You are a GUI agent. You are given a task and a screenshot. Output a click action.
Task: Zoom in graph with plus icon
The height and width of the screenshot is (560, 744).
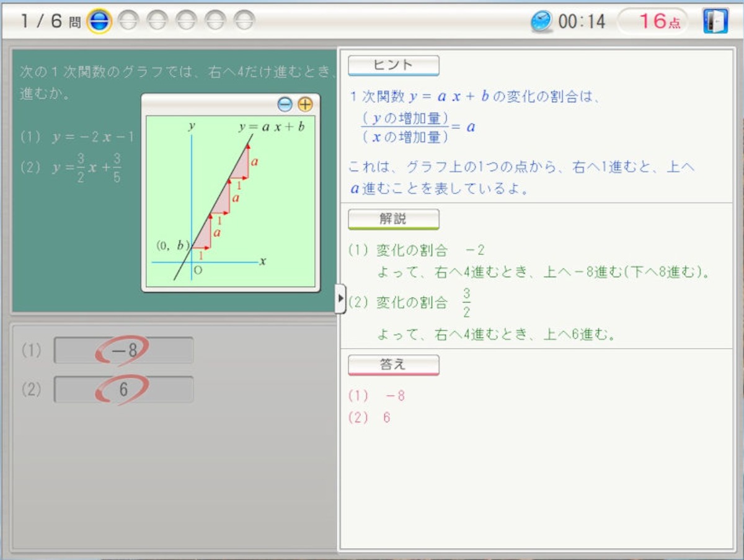305,104
